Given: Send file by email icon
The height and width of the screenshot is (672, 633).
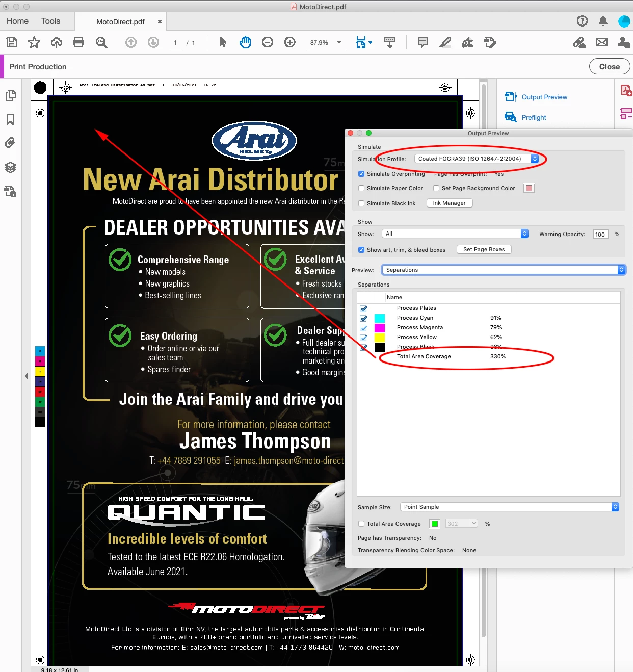Looking at the screenshot, I should tap(602, 42).
